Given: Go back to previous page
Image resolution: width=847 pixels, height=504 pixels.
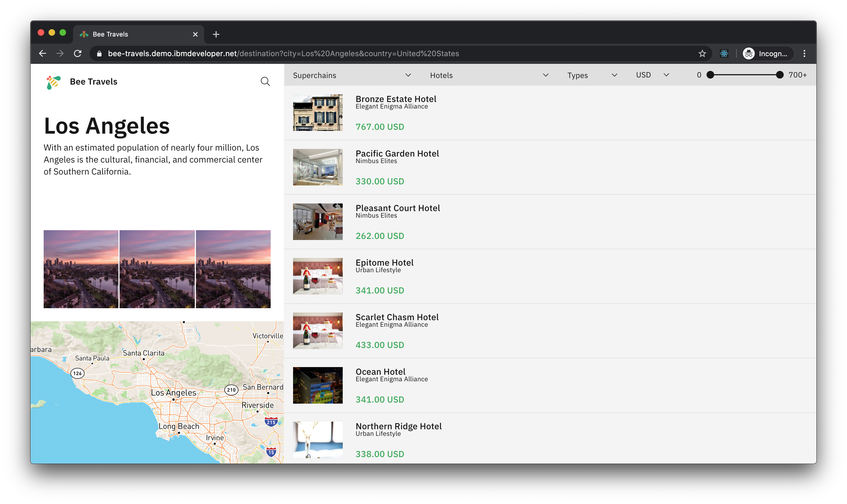Looking at the screenshot, I should tap(43, 54).
